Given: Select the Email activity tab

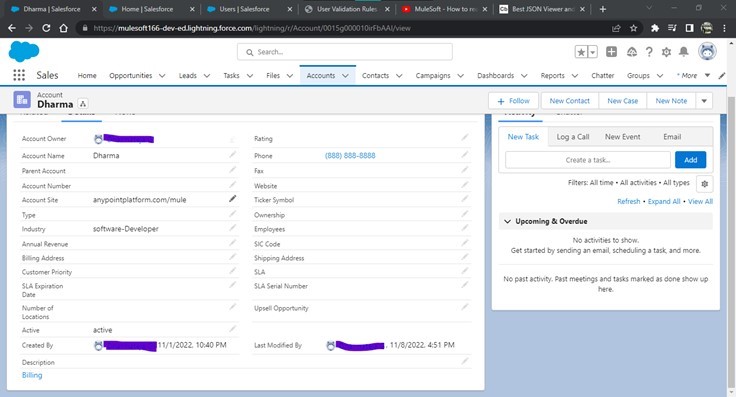Looking at the screenshot, I should pos(672,137).
